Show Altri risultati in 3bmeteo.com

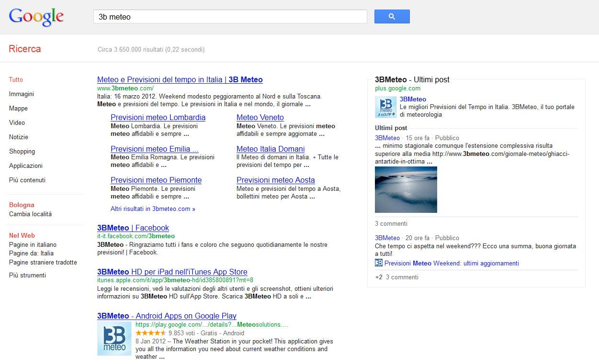(x=153, y=209)
